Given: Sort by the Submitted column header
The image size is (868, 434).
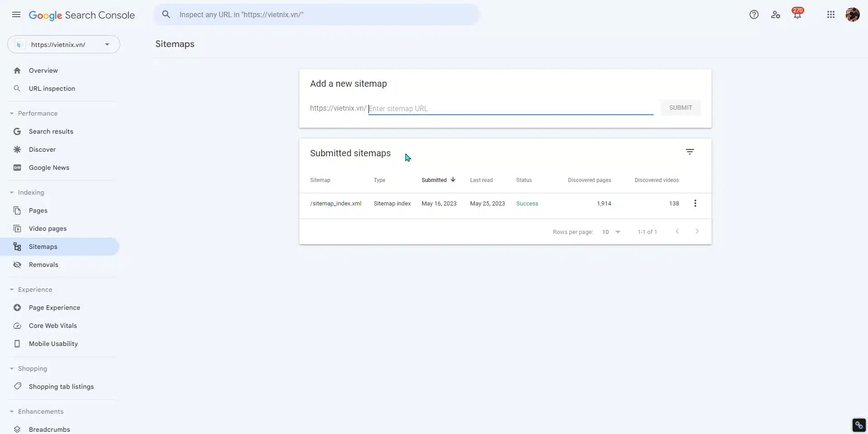Looking at the screenshot, I should tap(439, 180).
